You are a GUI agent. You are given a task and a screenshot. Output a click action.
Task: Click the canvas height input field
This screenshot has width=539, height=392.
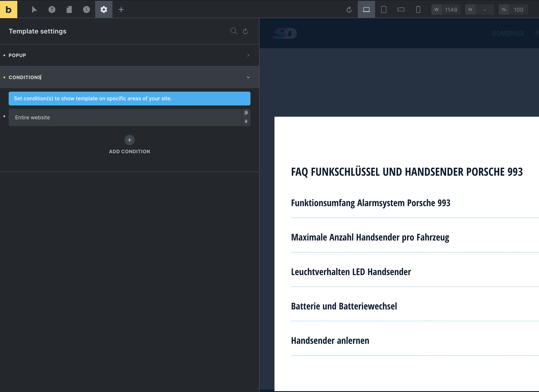(484, 10)
